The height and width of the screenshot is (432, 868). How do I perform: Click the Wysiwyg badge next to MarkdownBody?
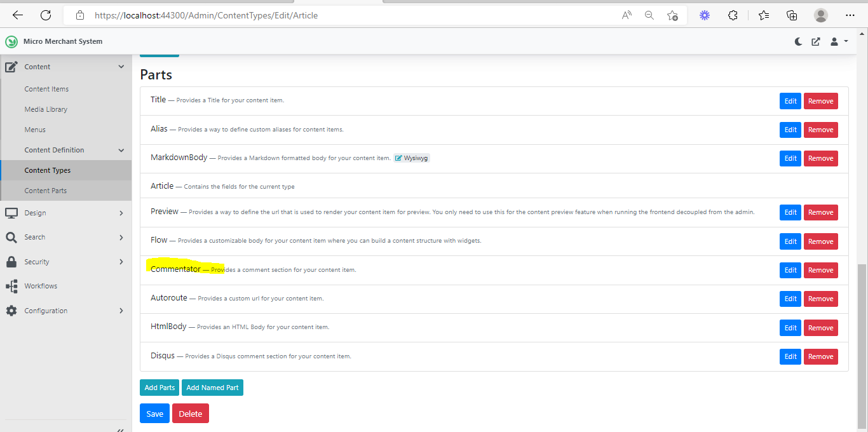click(411, 158)
